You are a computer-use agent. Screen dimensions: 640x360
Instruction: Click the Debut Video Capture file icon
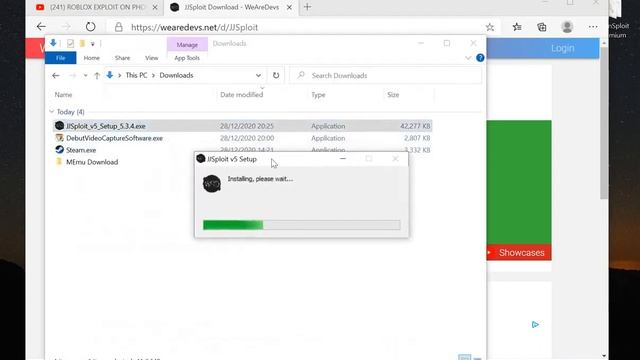coord(59,138)
